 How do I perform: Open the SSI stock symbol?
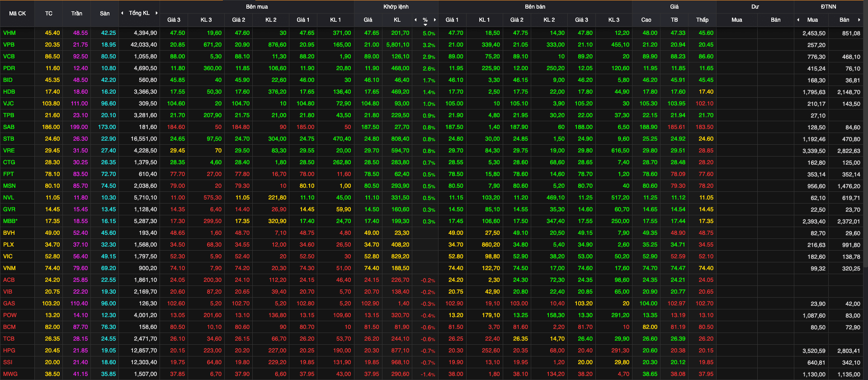(x=8, y=362)
